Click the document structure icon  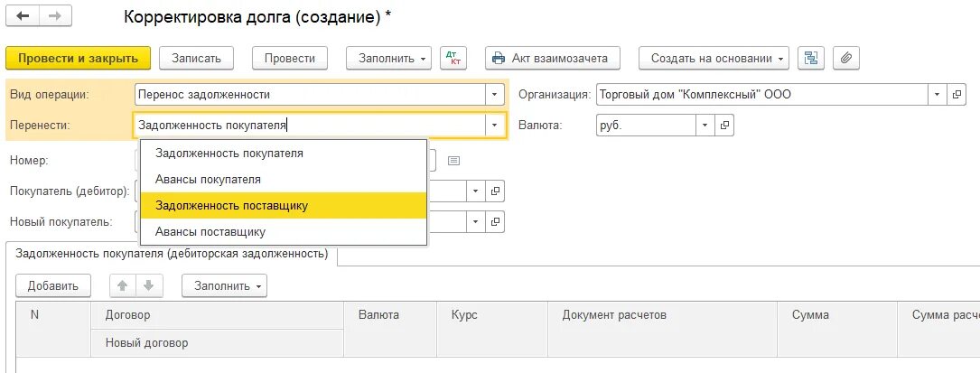811,58
